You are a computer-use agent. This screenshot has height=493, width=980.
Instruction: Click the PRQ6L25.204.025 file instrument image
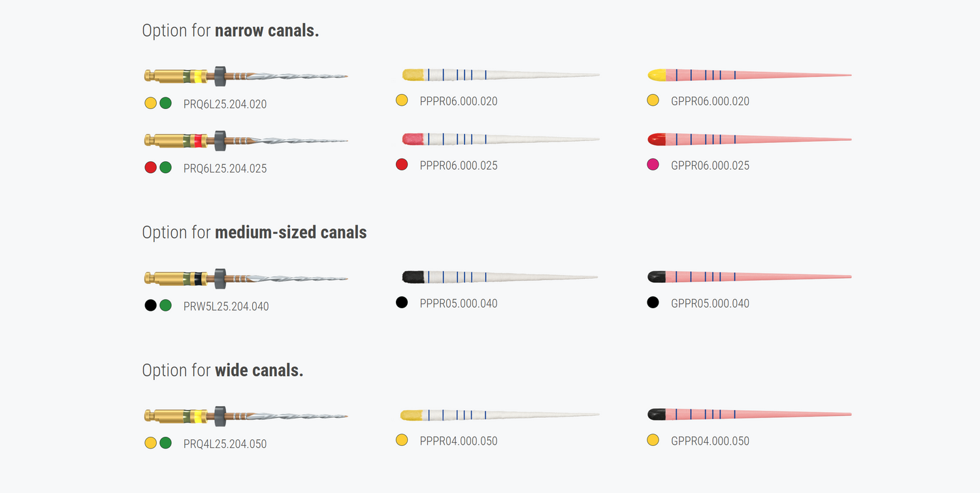246,140
